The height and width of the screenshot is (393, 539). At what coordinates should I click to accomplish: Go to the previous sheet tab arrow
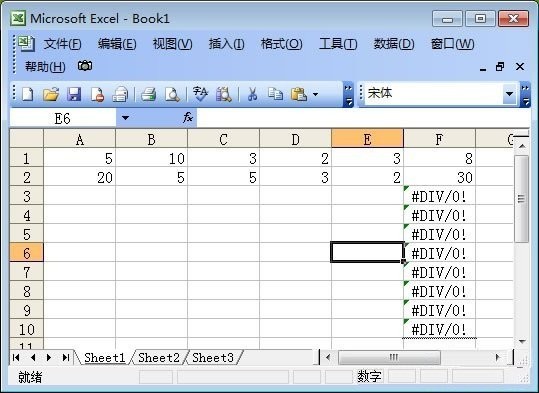33,358
